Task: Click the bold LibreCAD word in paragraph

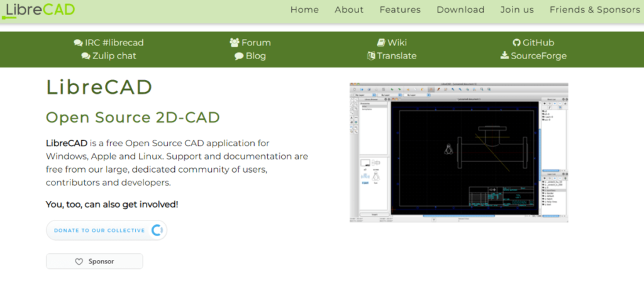Action: [67, 143]
